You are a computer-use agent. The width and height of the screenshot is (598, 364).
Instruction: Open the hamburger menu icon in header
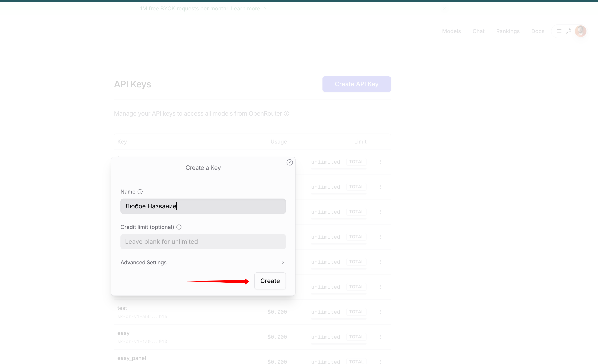coord(559,31)
